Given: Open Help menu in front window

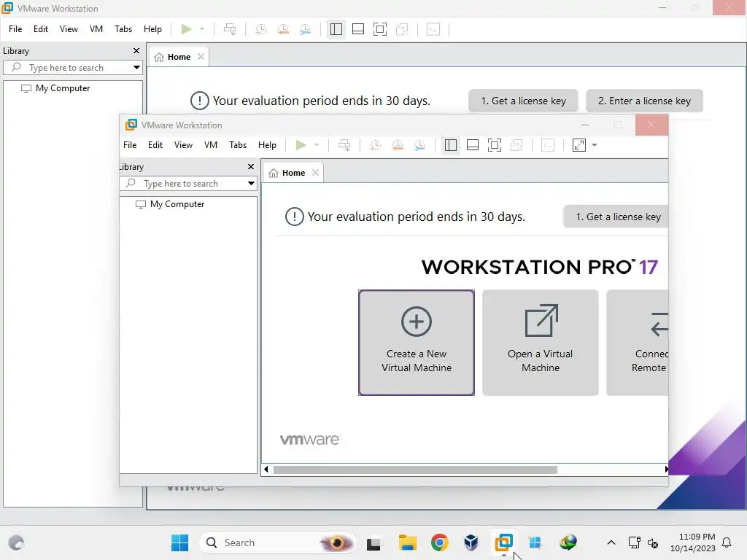Looking at the screenshot, I should [267, 145].
